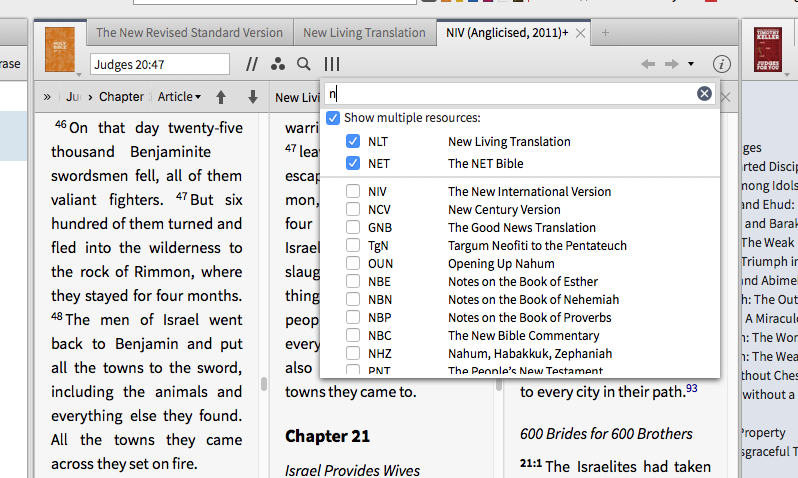Click the back navigation arrow
This screenshot has height=478, width=798.
click(x=648, y=64)
